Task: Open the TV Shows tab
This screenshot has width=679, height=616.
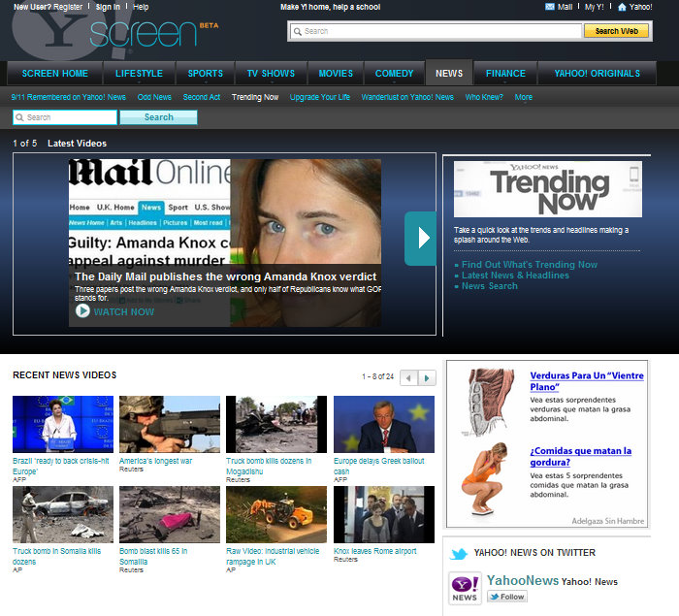Action: click(x=271, y=73)
